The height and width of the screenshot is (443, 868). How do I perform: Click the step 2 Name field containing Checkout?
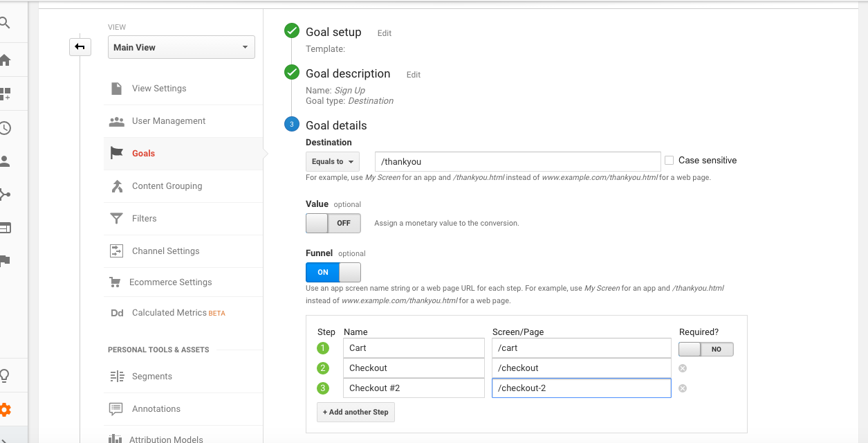[414, 368]
